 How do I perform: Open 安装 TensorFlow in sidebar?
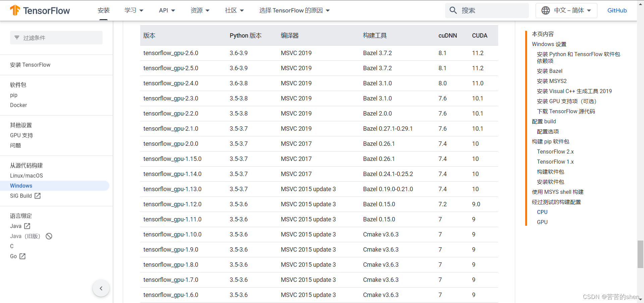pyautogui.click(x=30, y=65)
